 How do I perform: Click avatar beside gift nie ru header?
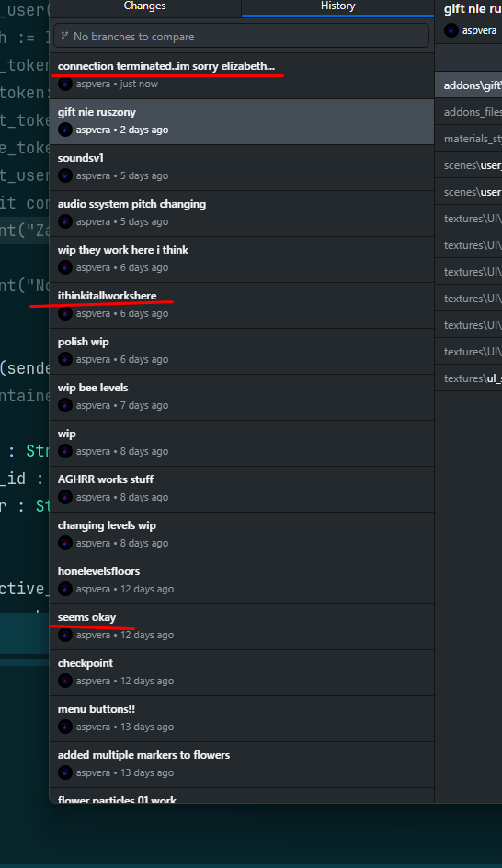tap(451, 30)
